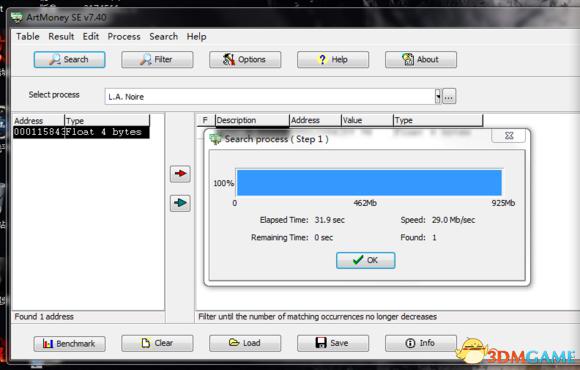
Task: Click the red arrow transfer button
Action: 180,174
